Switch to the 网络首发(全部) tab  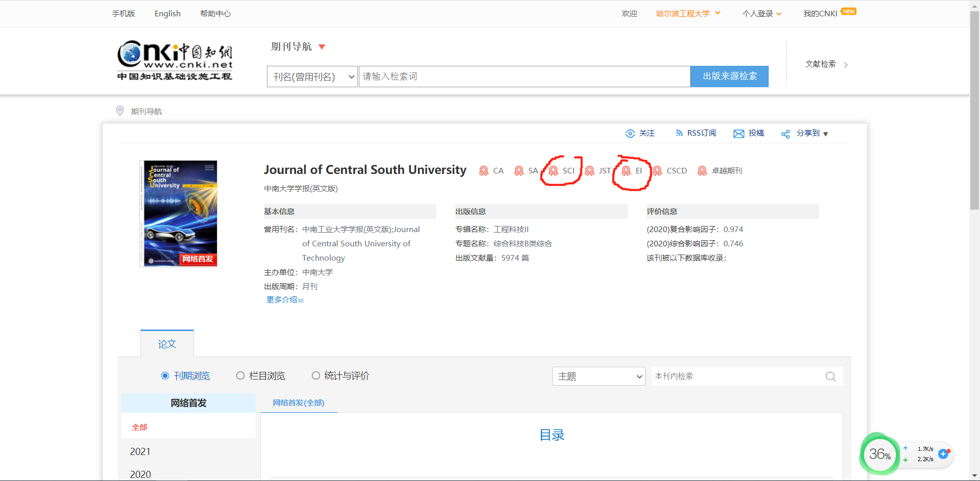298,402
